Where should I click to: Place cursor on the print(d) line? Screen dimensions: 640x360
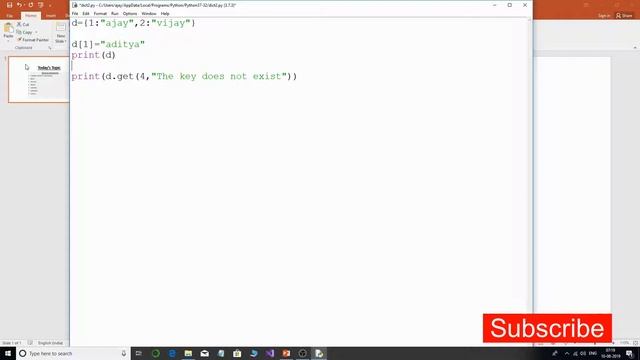pos(93,55)
